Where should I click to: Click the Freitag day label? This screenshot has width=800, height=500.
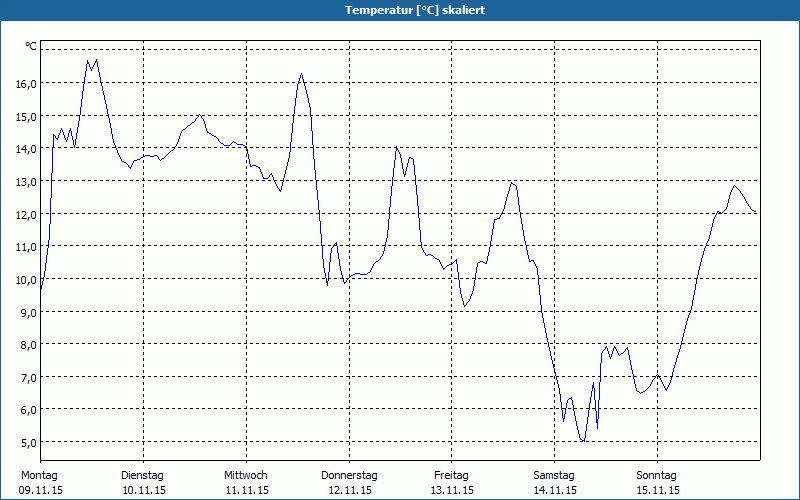tap(451, 476)
